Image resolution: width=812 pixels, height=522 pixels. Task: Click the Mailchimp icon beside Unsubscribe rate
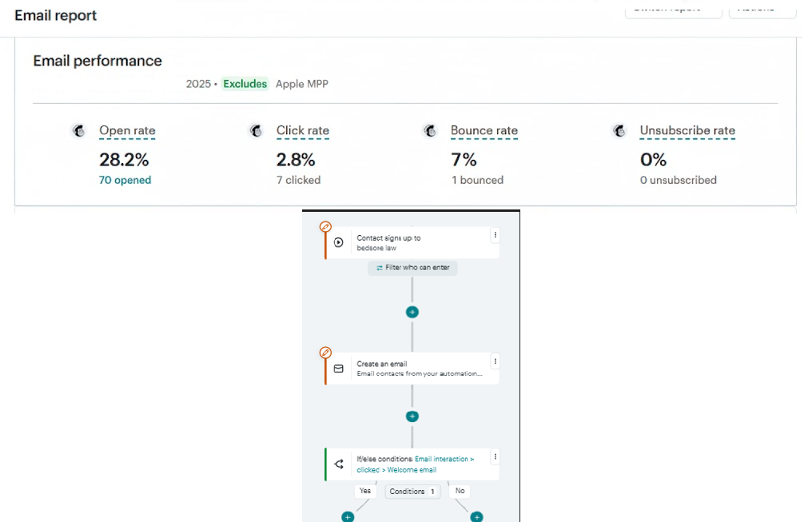click(619, 131)
